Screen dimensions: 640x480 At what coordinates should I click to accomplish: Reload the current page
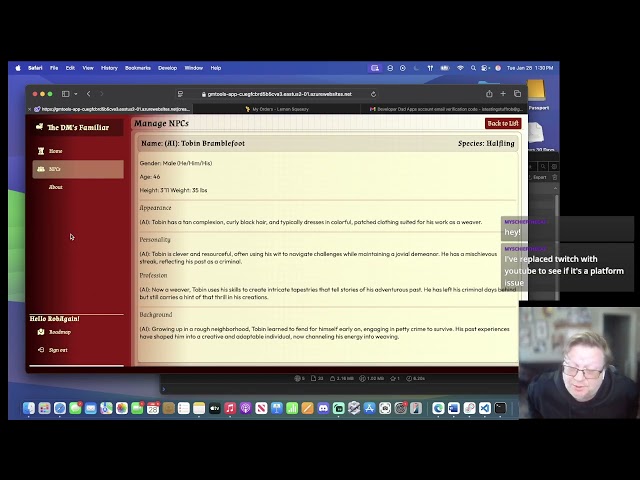[373, 94]
